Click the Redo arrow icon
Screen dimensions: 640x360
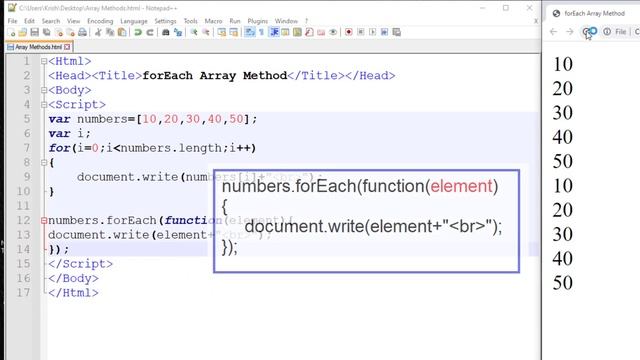pos(150,32)
